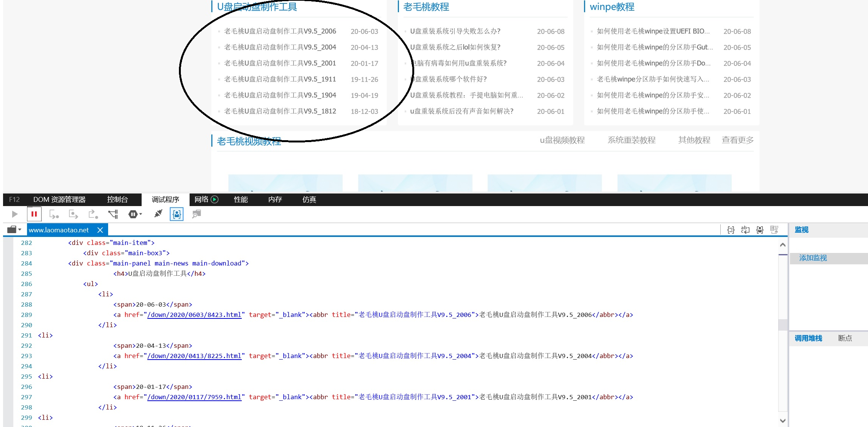This screenshot has height=427, width=868.
Task: Switch to the 控制台 tab
Action: pyautogui.click(x=117, y=199)
